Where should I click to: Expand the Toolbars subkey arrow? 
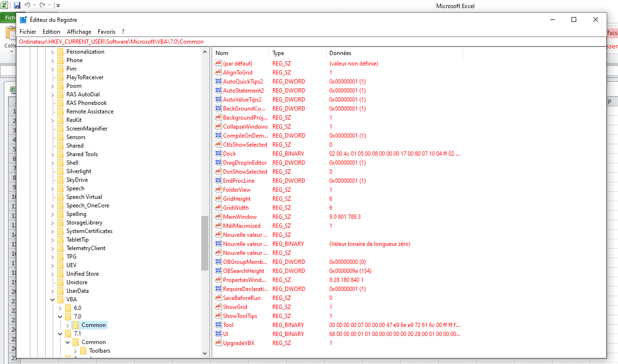75,351
